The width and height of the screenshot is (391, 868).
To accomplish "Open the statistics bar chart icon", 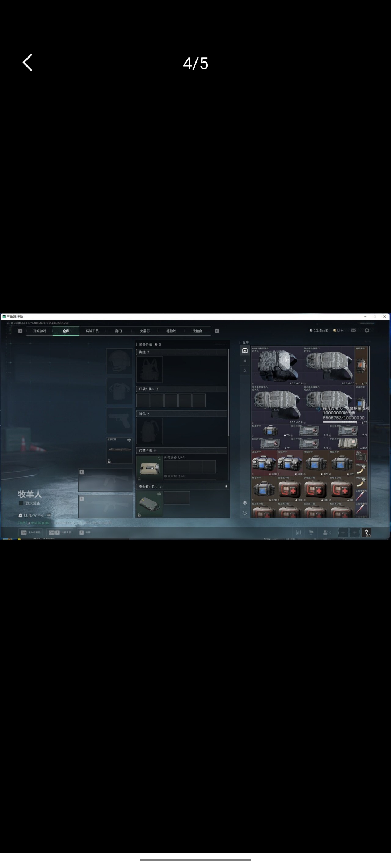I will (299, 532).
